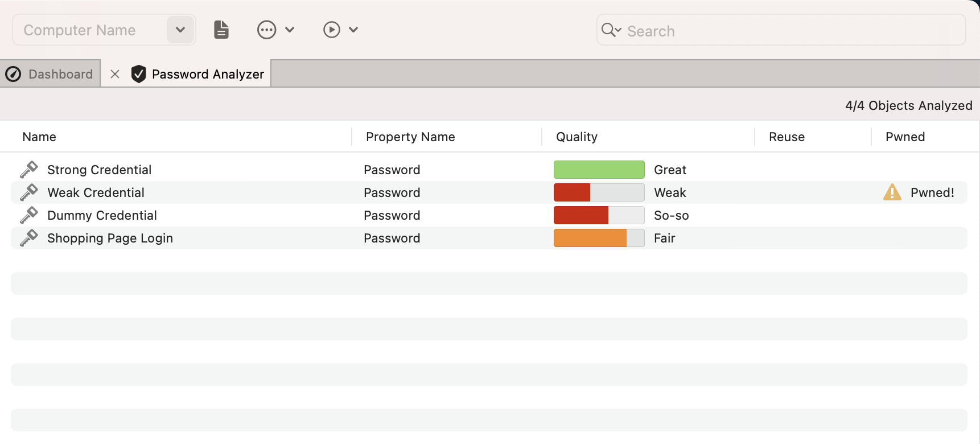
Task: Click the Dashboard compass icon
Action: pyautogui.click(x=13, y=74)
